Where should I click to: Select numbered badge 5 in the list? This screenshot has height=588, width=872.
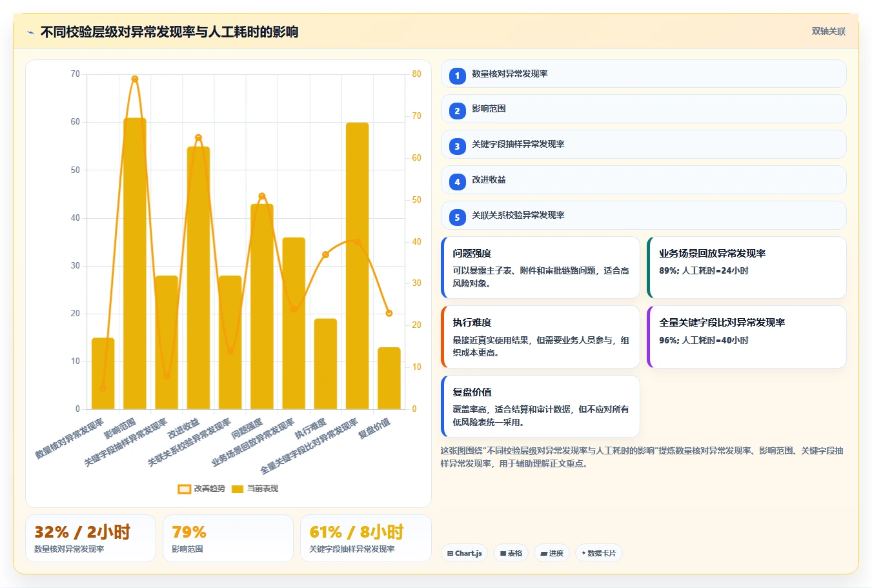(x=457, y=218)
